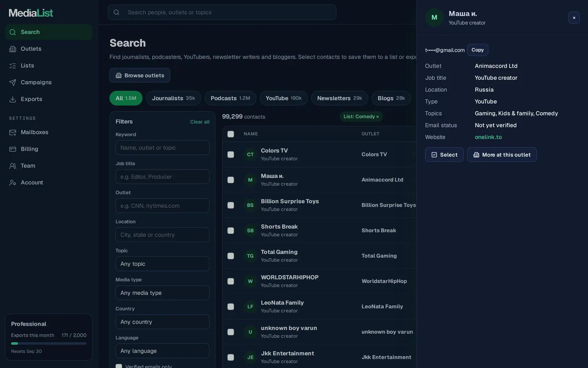Switch to the Newsletters 29k tab
This screenshot has height=368, width=588.
tap(340, 98)
